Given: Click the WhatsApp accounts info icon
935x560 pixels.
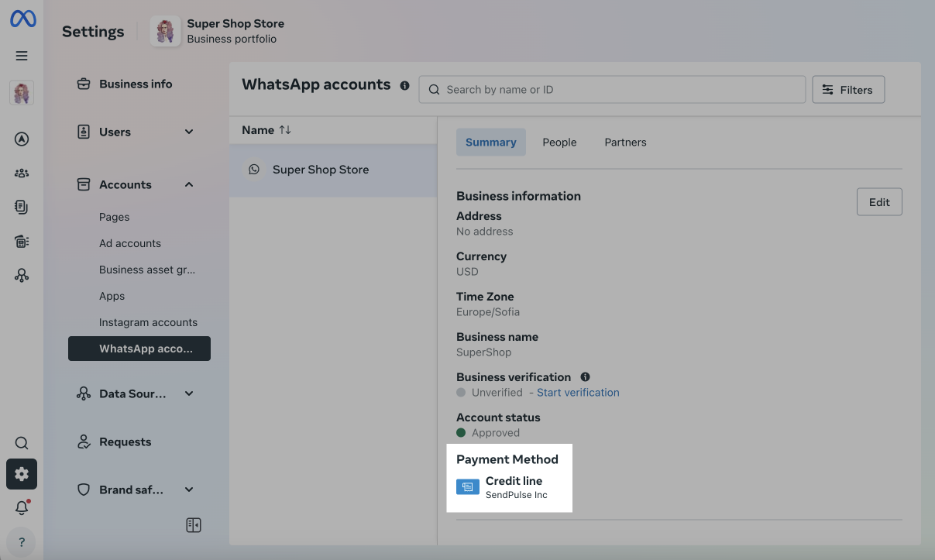Looking at the screenshot, I should coord(404,86).
